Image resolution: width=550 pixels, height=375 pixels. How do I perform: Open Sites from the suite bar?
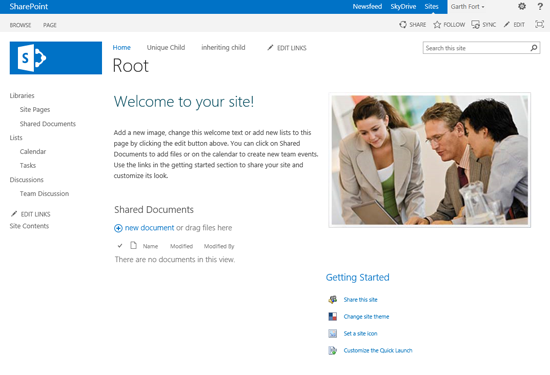click(x=431, y=6)
